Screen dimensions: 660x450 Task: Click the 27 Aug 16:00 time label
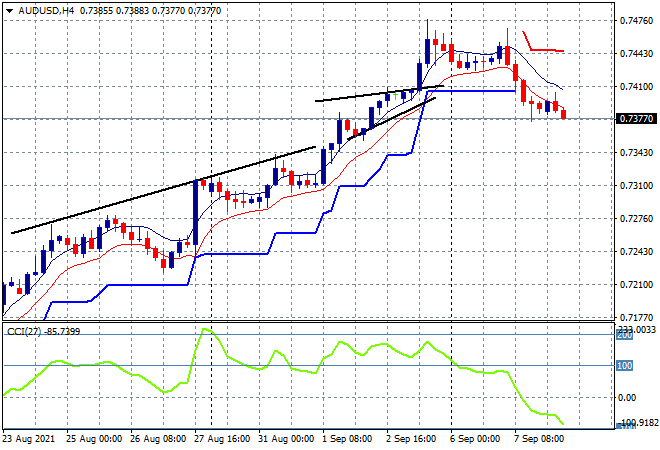[x=222, y=439]
